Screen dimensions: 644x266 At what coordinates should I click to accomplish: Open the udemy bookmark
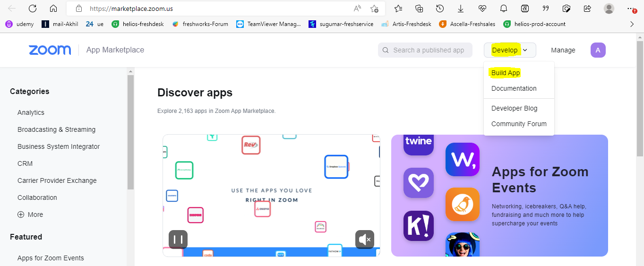pyautogui.click(x=19, y=24)
